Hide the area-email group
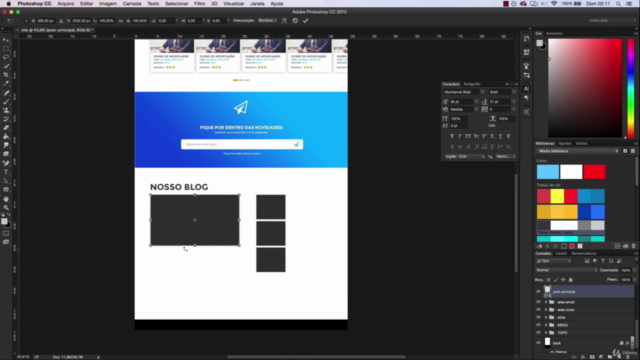This screenshot has width=640, height=360. click(x=538, y=302)
